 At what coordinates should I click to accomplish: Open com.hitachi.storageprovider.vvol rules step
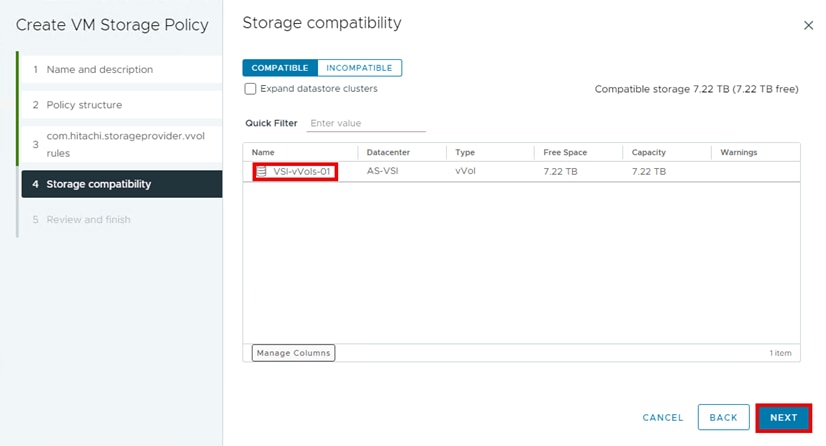(x=125, y=144)
